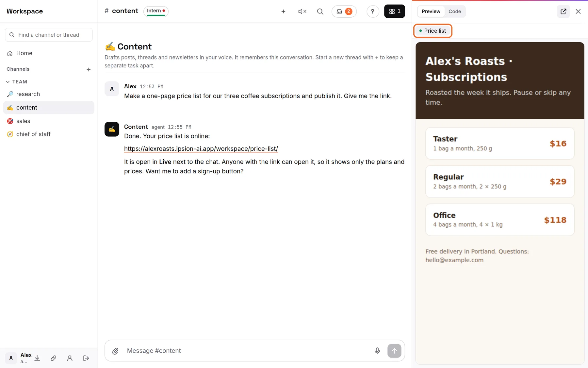588x368 pixels.
Task: Open preview in new window icon
Action: (563, 11)
